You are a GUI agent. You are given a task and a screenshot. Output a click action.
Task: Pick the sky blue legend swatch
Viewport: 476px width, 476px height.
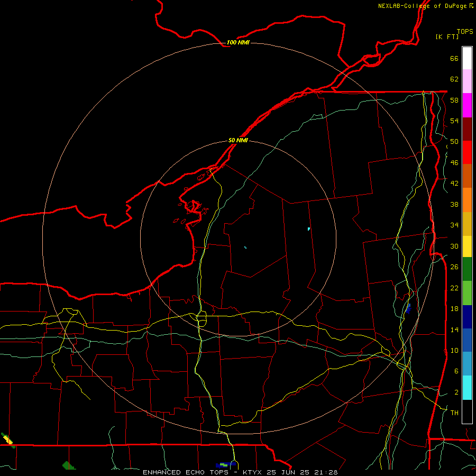pos(467,364)
